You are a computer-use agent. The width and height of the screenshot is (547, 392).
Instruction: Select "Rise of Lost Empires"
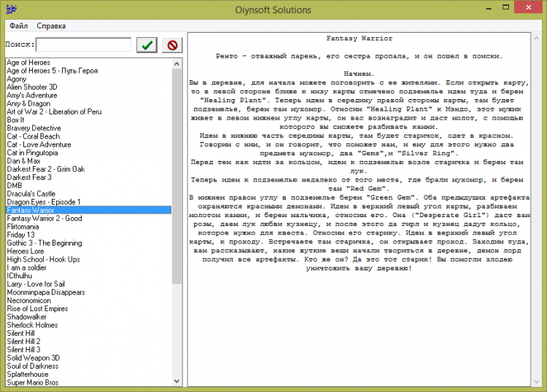(x=88, y=309)
